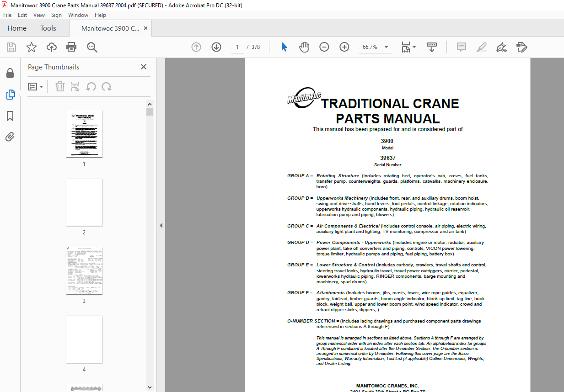This screenshot has height=392, width=564.
Task: Click model '3900' in document
Action: pyautogui.click(x=387, y=141)
